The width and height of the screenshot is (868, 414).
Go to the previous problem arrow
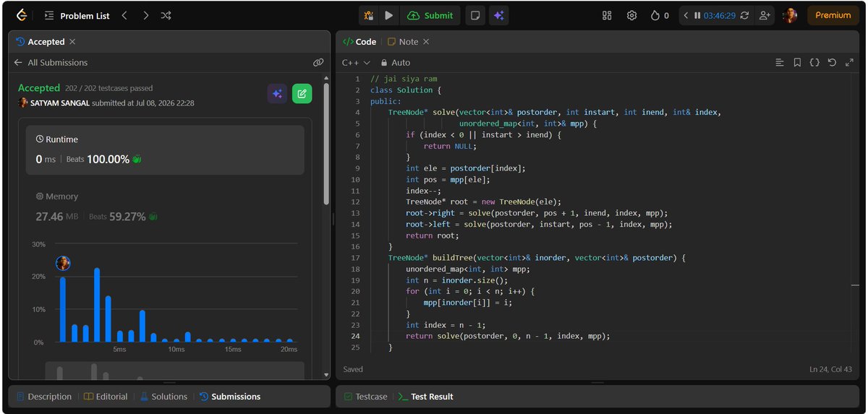[x=124, y=15]
